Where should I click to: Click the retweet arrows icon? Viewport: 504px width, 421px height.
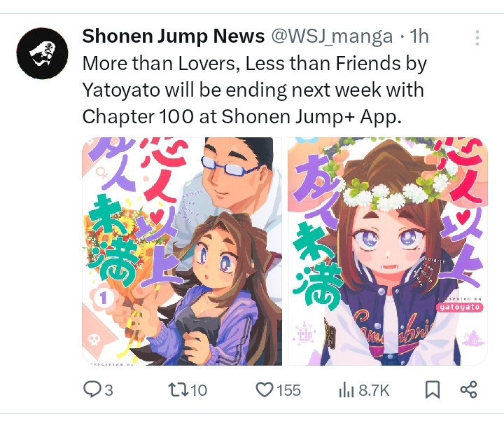[178, 389]
